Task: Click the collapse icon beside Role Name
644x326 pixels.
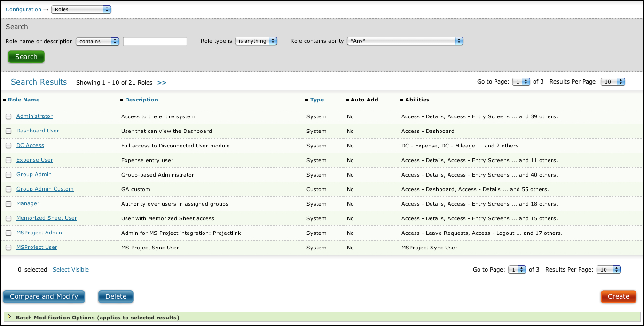Action: 5,100
